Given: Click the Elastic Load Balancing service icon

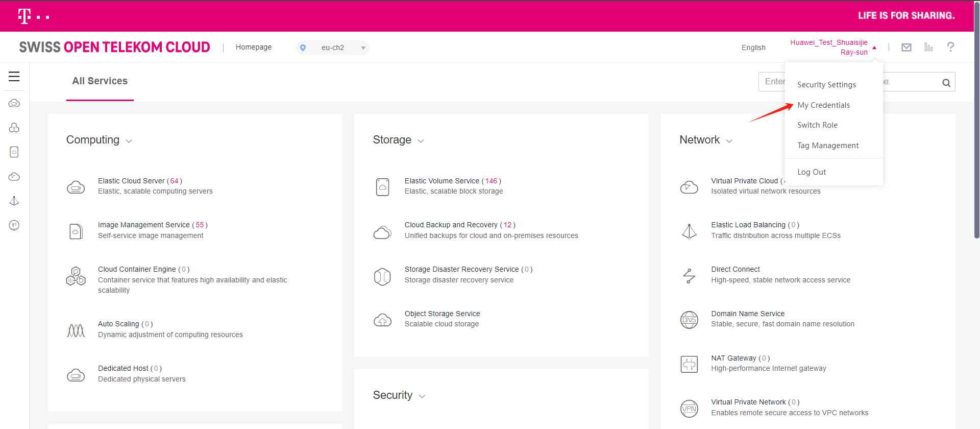Looking at the screenshot, I should click(690, 231).
